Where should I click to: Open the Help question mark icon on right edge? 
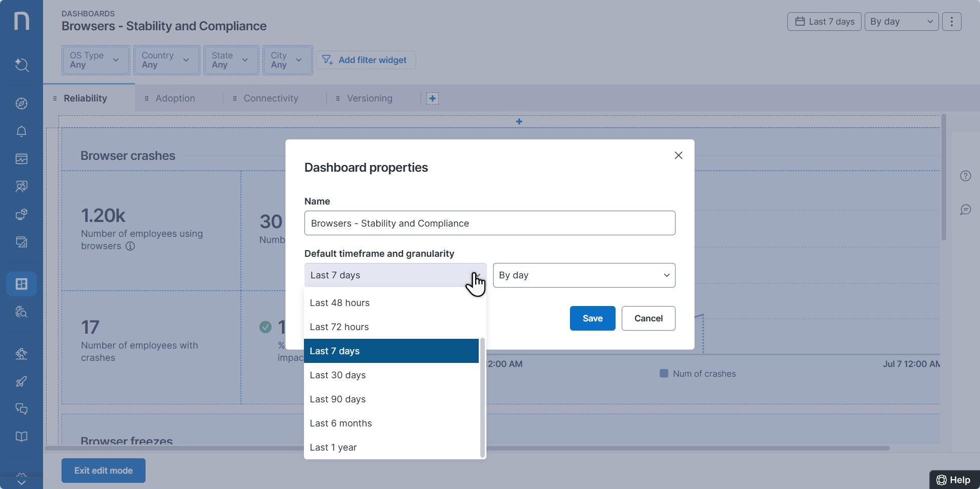pos(966,175)
